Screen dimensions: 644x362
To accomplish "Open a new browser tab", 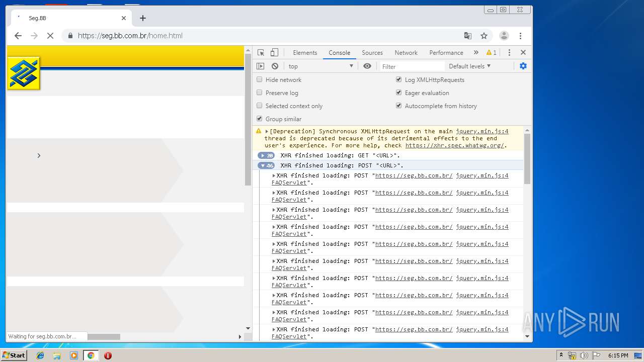I will tap(143, 18).
